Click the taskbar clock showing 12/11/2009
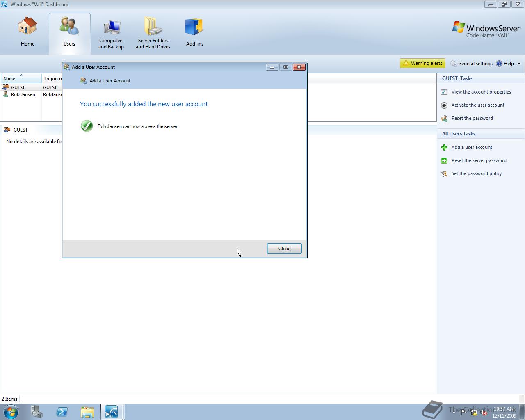This screenshot has height=420, width=525. 504,412
